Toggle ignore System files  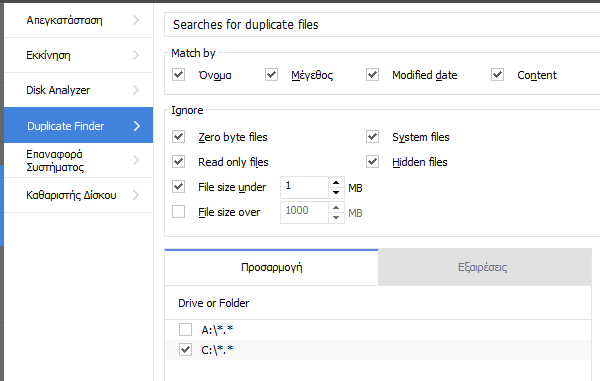[373, 137]
